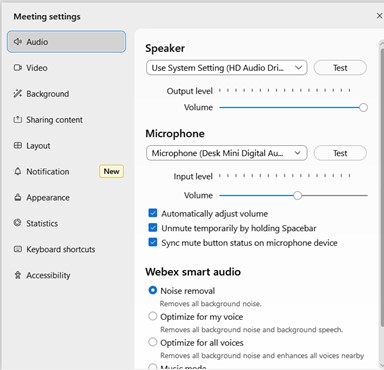The image size is (384, 370).
Task: Adjust the Speaker volume slider handle
Action: pos(363,107)
